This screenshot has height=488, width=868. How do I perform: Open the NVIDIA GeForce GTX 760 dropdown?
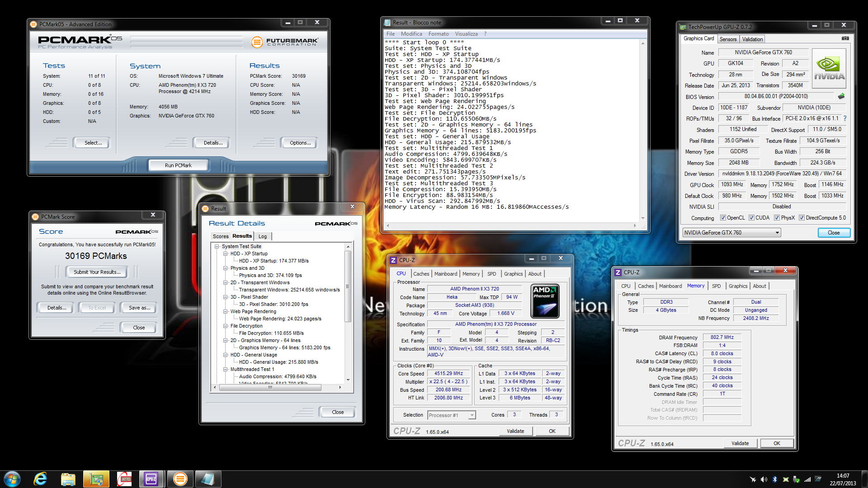[731, 233]
